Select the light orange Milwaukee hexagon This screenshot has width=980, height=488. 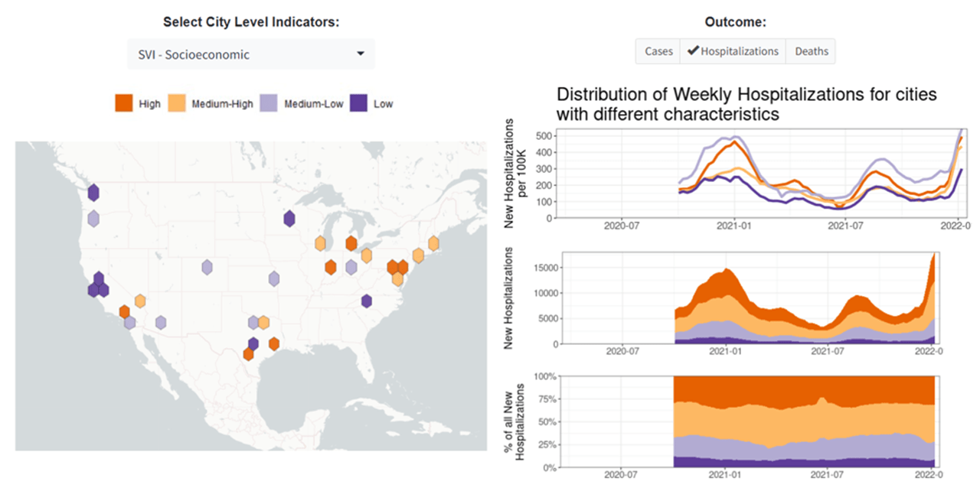click(x=320, y=244)
